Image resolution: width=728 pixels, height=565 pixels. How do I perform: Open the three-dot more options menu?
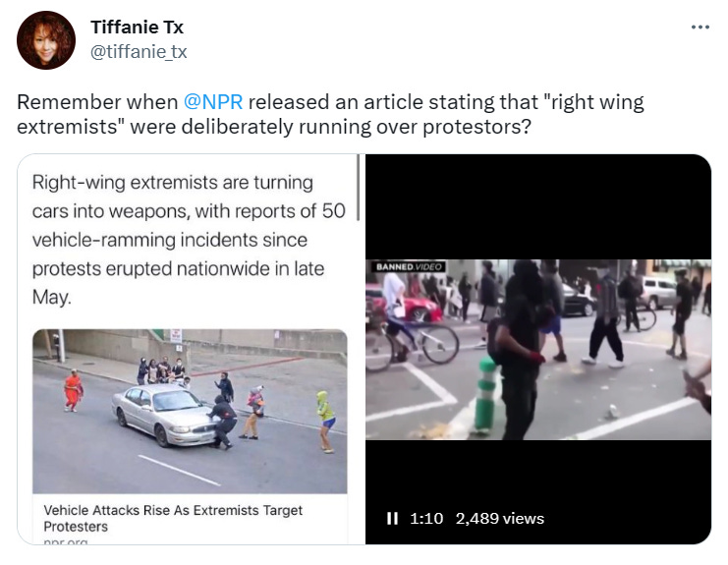pyautogui.click(x=700, y=28)
